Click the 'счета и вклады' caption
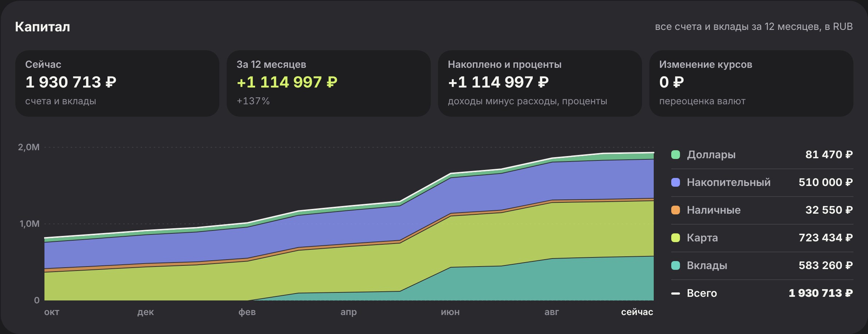Screen dimensions: 868x334 [x=60, y=101]
